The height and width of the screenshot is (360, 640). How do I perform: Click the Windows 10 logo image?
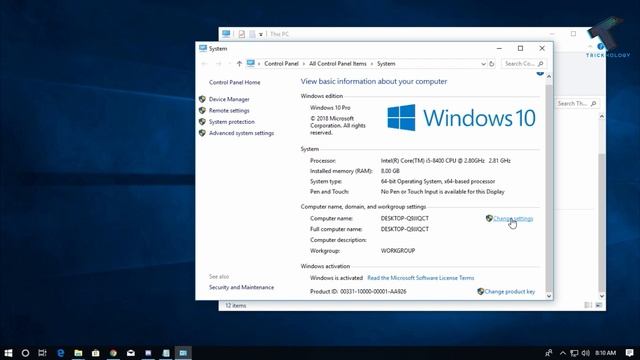(461, 118)
